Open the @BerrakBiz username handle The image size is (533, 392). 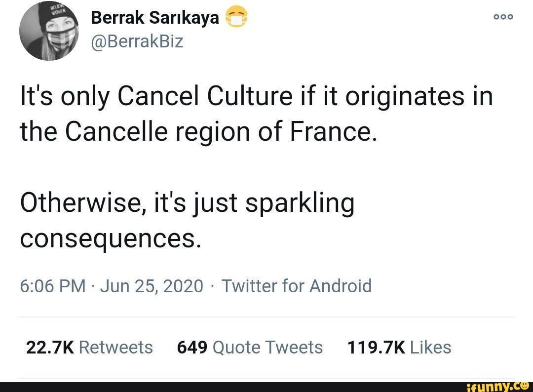click(x=137, y=41)
